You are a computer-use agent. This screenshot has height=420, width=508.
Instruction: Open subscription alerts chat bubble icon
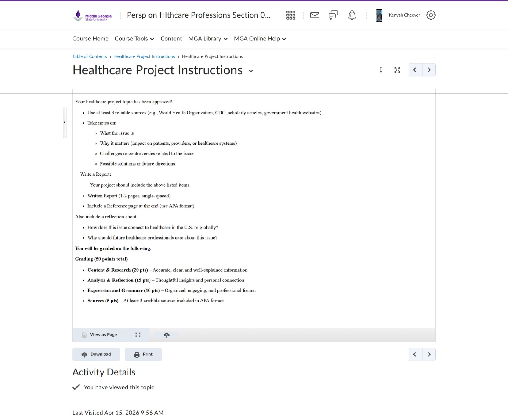pyautogui.click(x=333, y=15)
